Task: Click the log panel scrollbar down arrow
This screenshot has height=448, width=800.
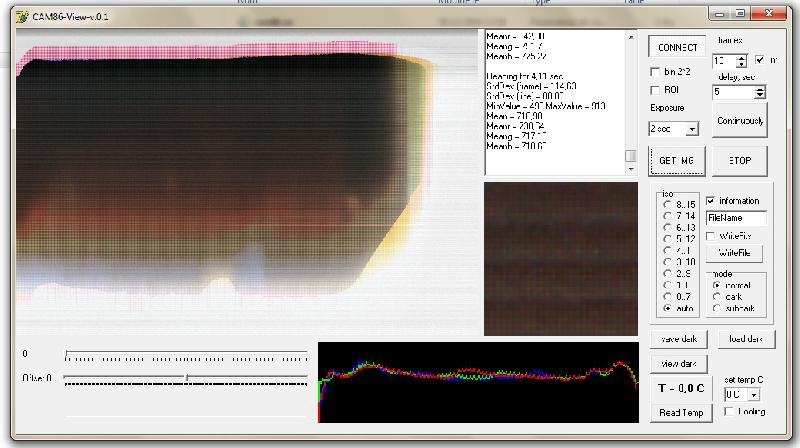Action: tap(631, 169)
